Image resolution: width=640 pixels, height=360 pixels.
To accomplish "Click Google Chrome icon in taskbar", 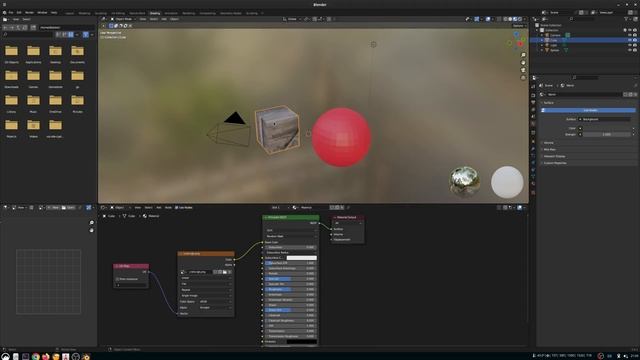I will coord(36,357).
